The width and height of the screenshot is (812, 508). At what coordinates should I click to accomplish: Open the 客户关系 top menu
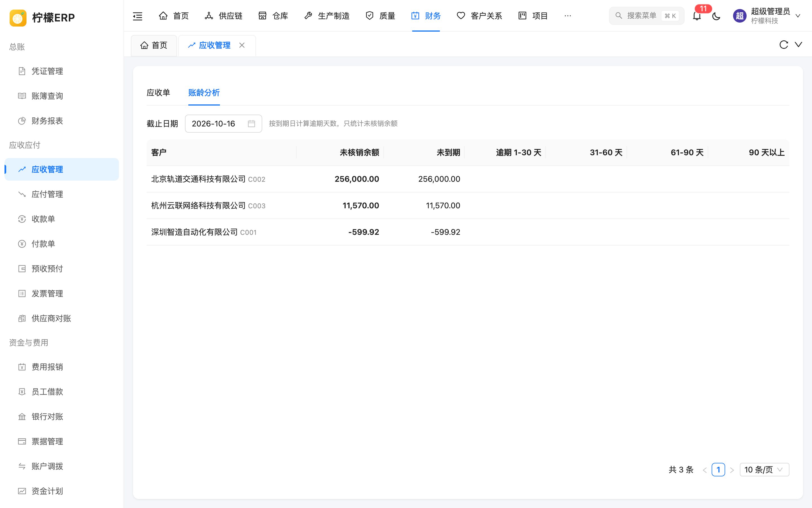click(x=480, y=16)
